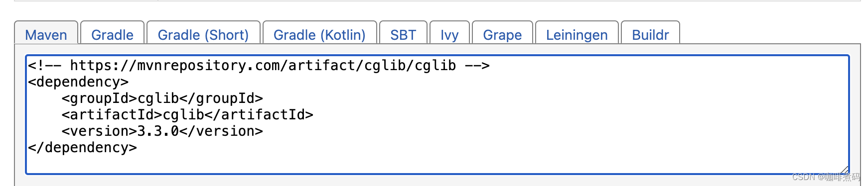The image size is (868, 186).
Task: Select the Maven tab
Action: pyautogui.click(x=46, y=34)
